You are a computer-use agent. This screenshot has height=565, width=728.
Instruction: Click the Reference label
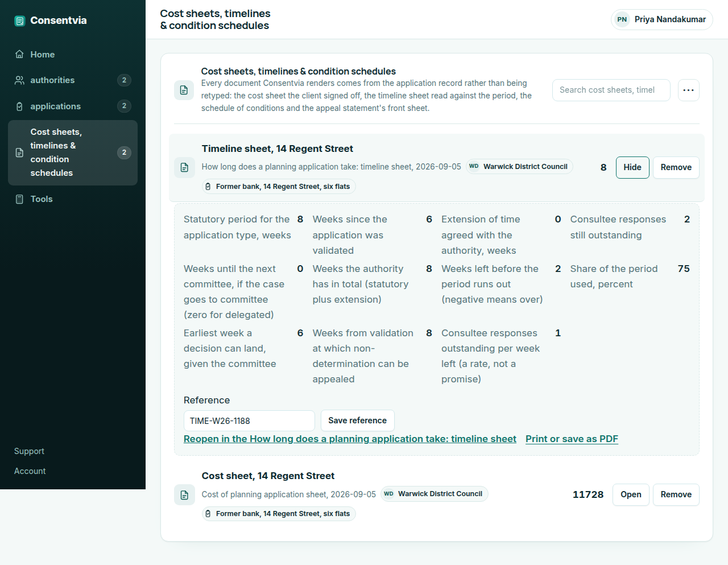(x=207, y=400)
